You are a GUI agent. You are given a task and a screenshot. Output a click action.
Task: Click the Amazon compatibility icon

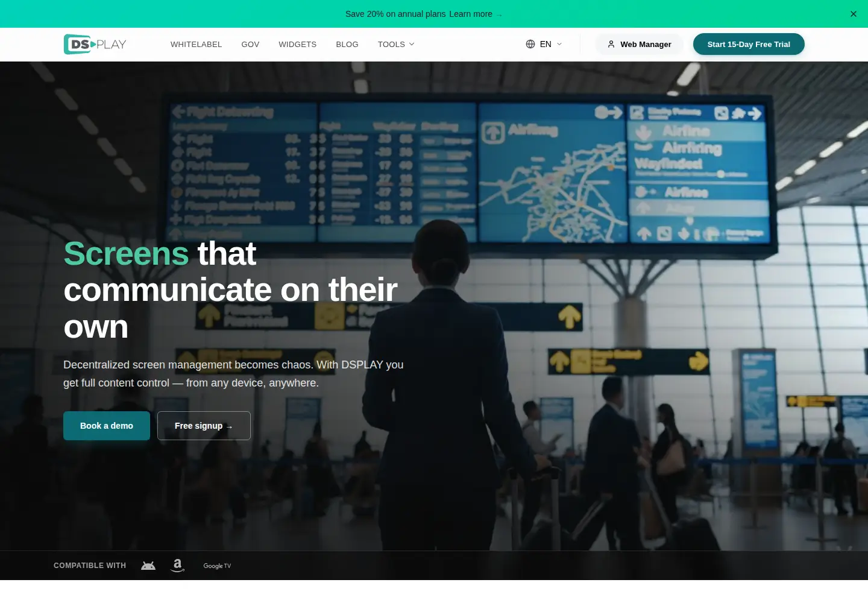[x=177, y=566]
